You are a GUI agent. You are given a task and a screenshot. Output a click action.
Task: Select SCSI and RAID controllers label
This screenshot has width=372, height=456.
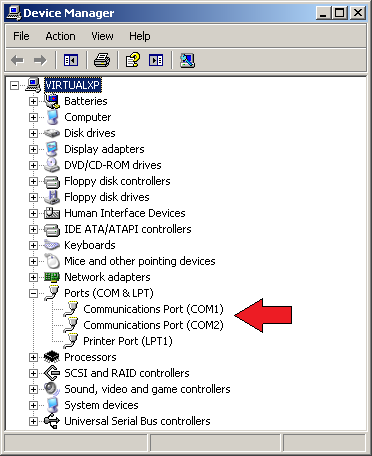click(x=127, y=373)
